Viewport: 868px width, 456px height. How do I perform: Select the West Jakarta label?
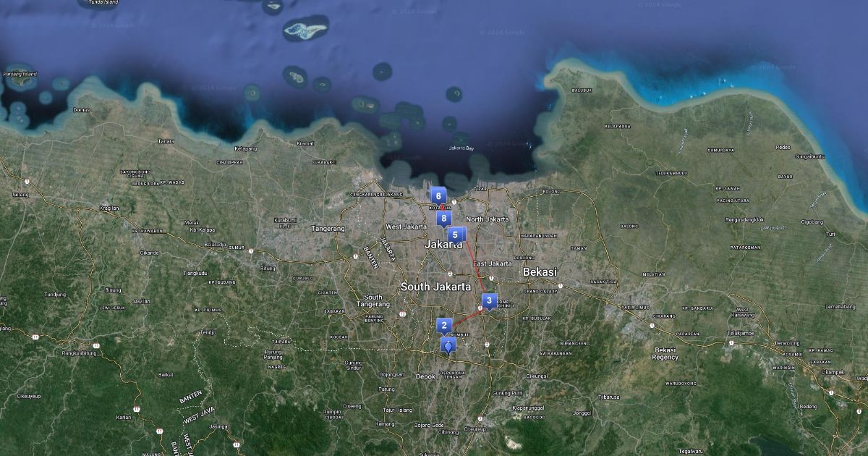(406, 227)
